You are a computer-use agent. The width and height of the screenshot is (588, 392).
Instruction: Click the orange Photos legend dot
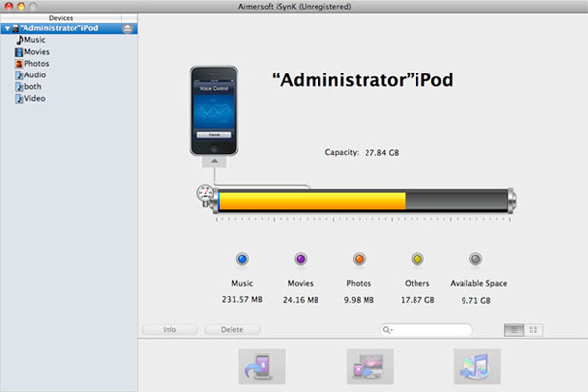(359, 259)
